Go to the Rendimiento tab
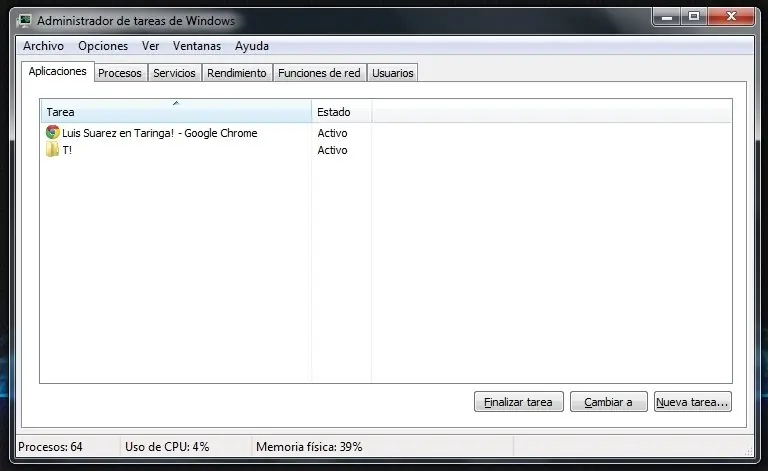This screenshot has height=471, width=768. (237, 73)
